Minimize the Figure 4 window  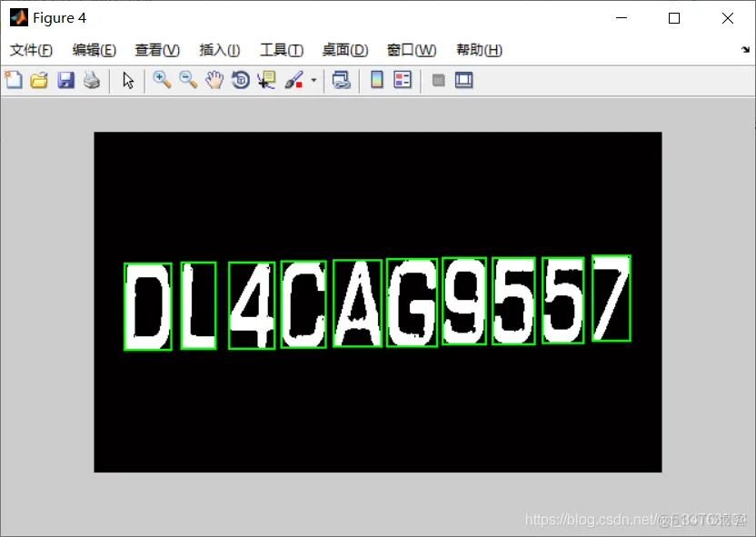[x=622, y=18]
